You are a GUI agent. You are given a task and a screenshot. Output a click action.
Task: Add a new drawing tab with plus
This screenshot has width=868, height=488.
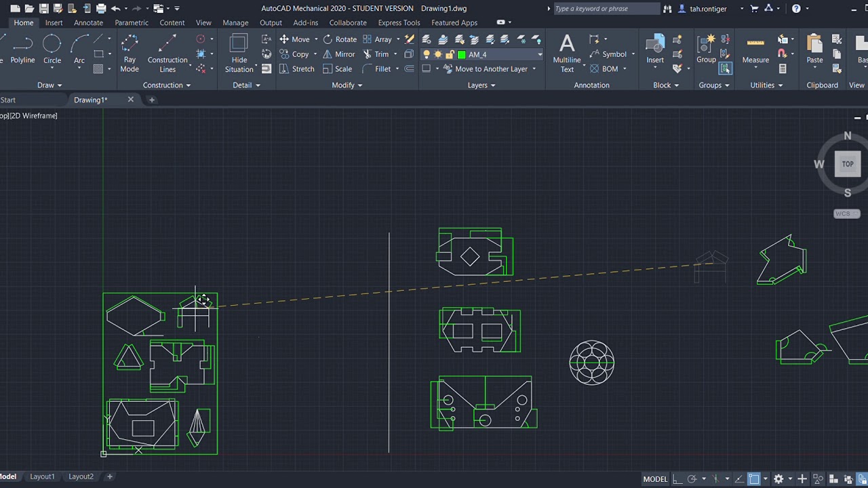click(152, 100)
